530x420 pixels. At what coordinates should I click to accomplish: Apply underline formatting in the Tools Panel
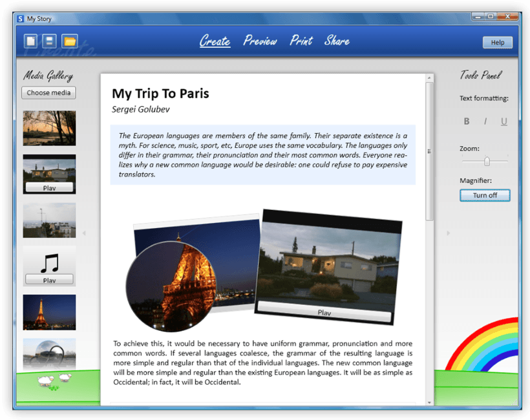tap(503, 121)
